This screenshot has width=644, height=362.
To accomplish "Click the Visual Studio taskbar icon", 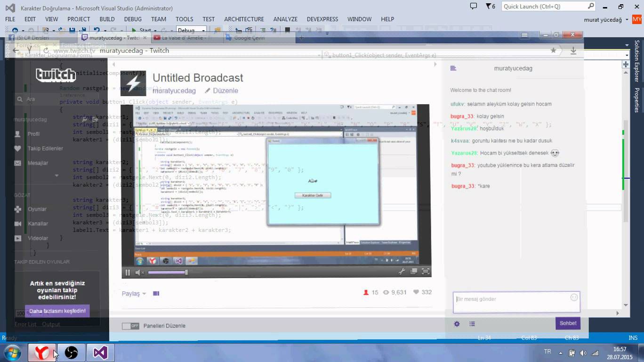I will 100,353.
